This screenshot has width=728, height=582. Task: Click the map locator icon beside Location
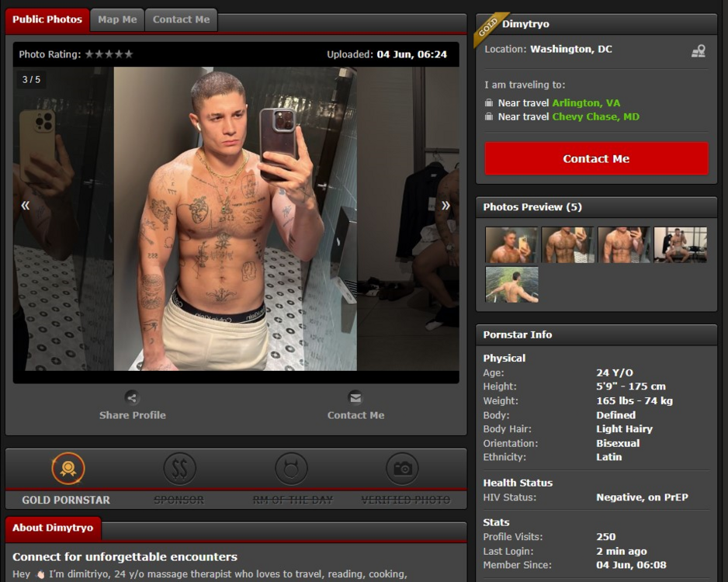pyautogui.click(x=699, y=51)
